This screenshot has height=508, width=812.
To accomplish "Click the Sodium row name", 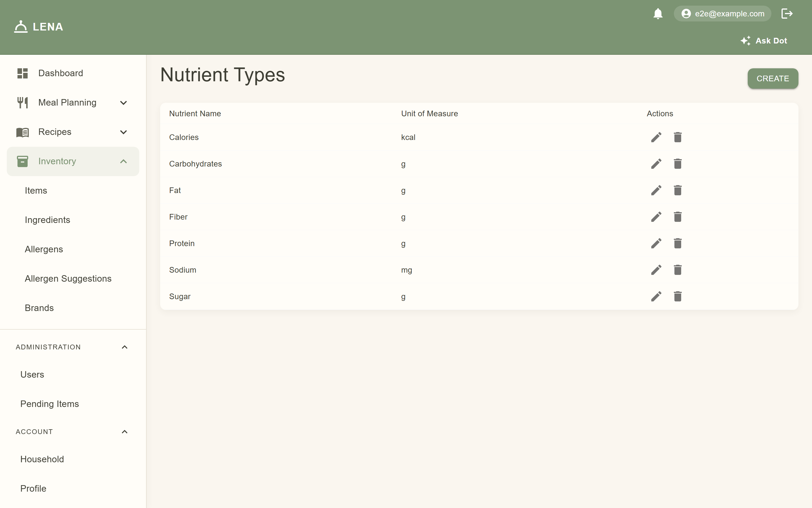I will click(182, 270).
